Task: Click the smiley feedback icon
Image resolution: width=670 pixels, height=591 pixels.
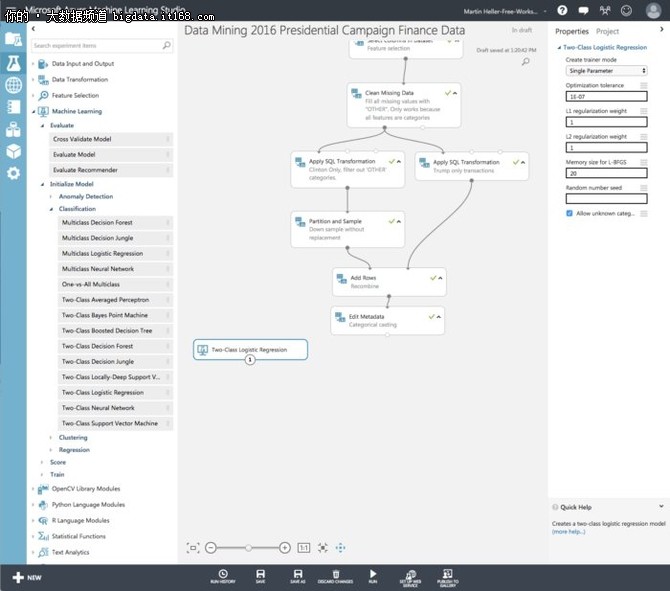Action: (x=626, y=10)
